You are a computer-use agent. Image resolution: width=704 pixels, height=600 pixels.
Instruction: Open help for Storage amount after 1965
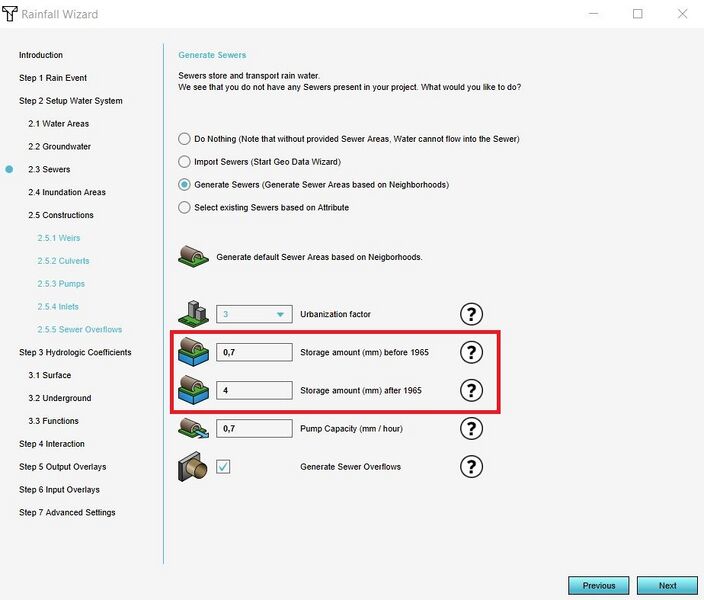[469, 390]
